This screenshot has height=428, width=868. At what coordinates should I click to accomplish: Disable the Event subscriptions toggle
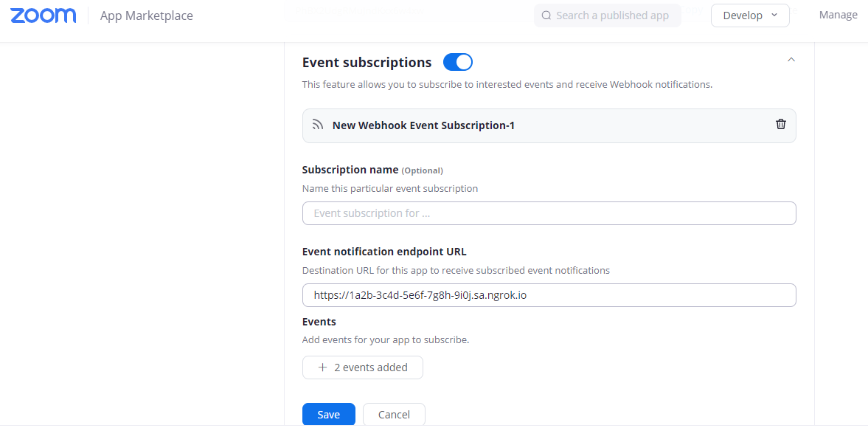coord(457,62)
